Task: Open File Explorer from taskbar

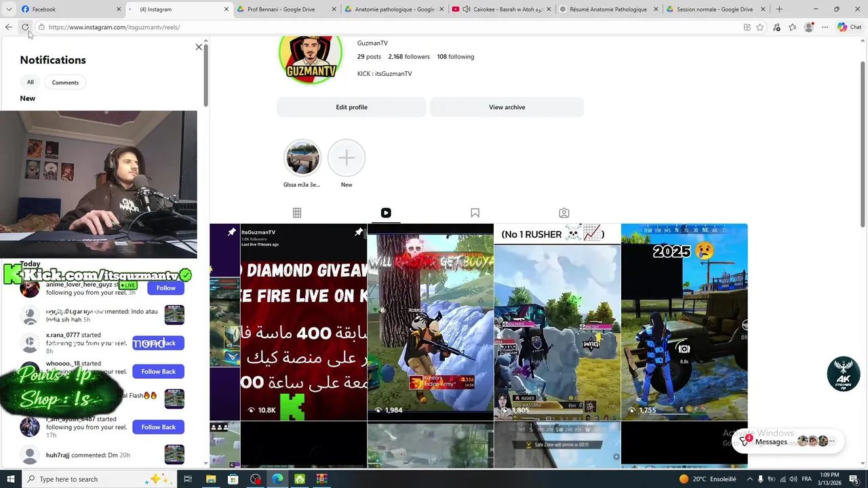Action: click(x=211, y=479)
